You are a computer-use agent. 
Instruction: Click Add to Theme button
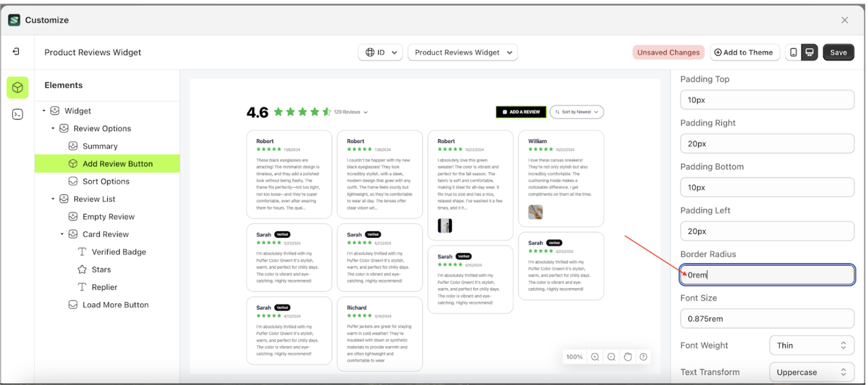coord(745,52)
